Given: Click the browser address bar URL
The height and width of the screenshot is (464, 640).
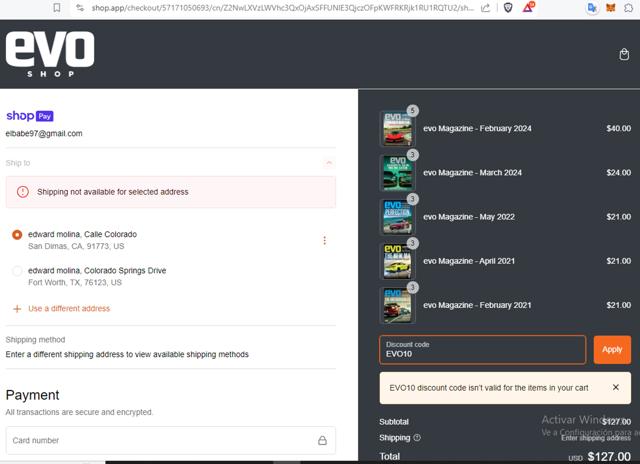Looking at the screenshot, I should 282,8.
